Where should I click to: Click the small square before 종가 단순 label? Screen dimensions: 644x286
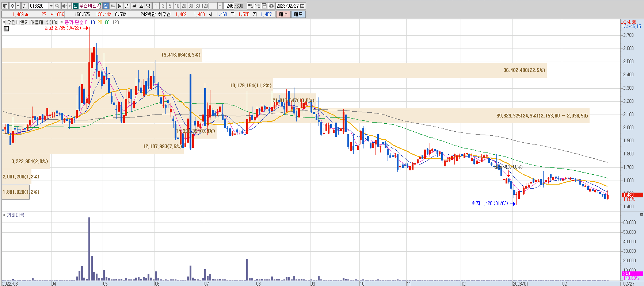point(62,22)
